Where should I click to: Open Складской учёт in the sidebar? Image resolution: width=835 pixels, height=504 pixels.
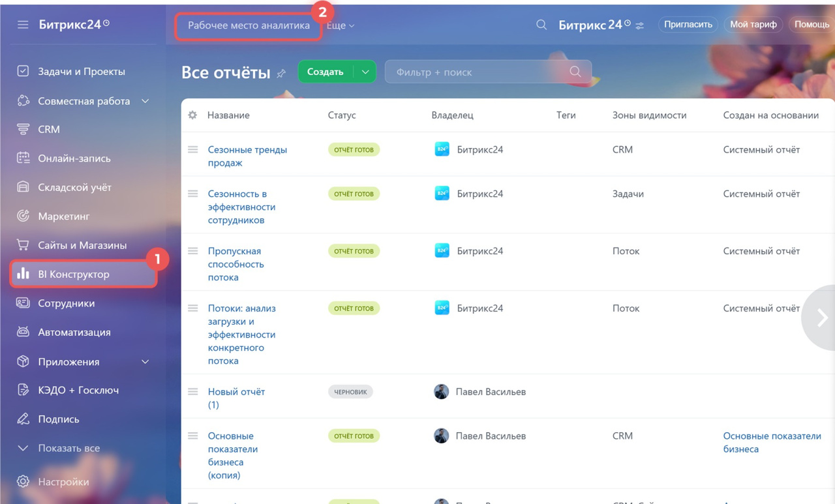[x=74, y=187]
